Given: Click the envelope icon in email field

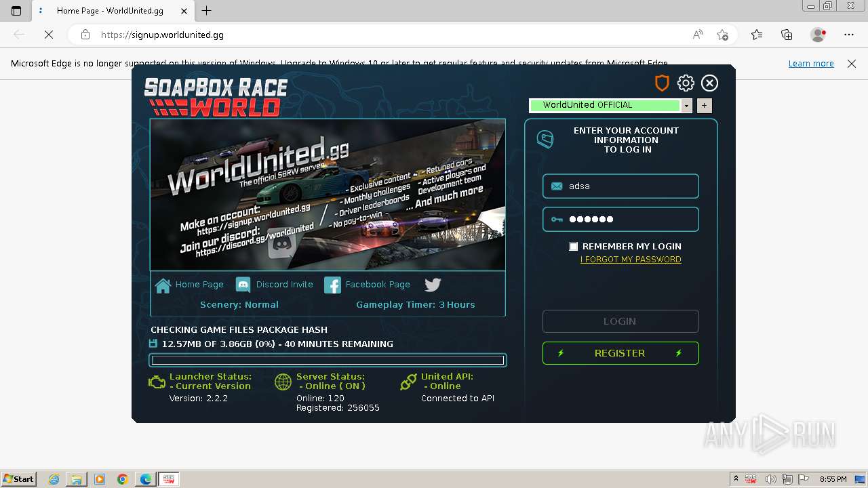Looking at the screenshot, I should pos(557,186).
